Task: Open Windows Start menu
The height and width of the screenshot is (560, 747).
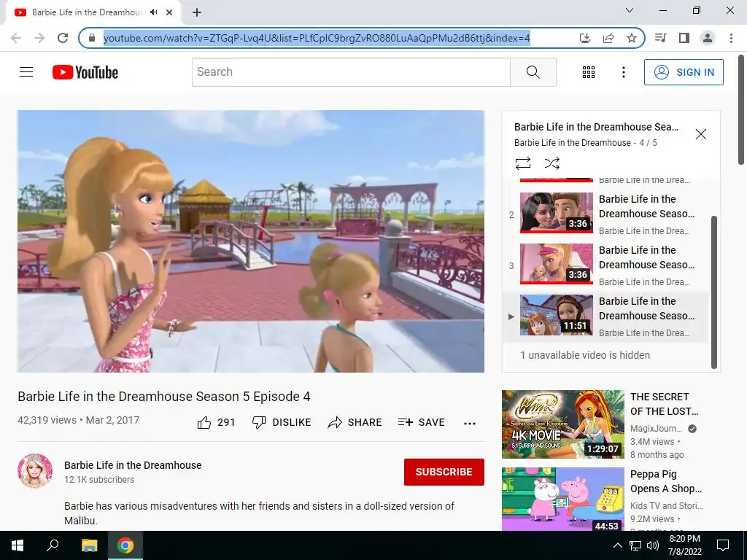Action: 18,545
